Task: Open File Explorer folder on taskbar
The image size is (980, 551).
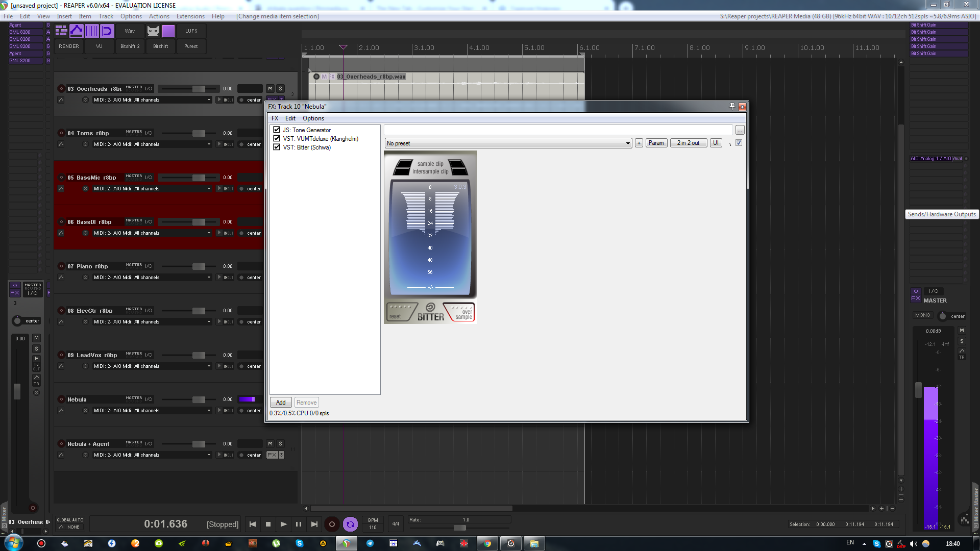Action: click(534, 543)
